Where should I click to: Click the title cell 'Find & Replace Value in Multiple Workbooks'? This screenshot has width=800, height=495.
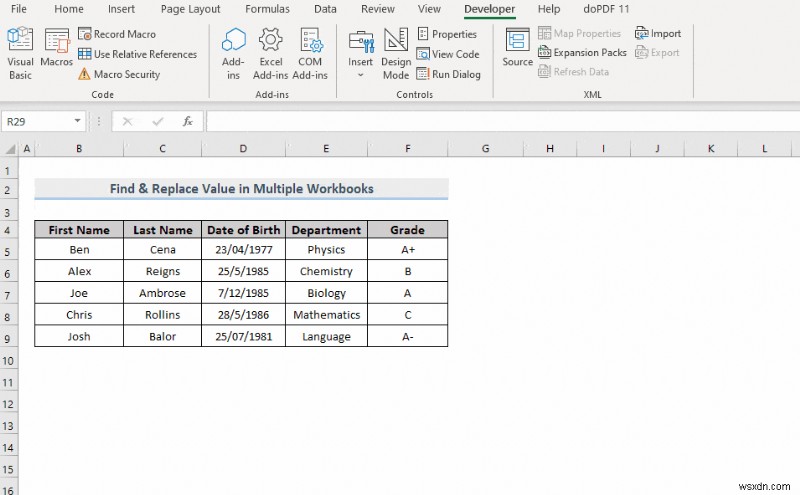(241, 189)
